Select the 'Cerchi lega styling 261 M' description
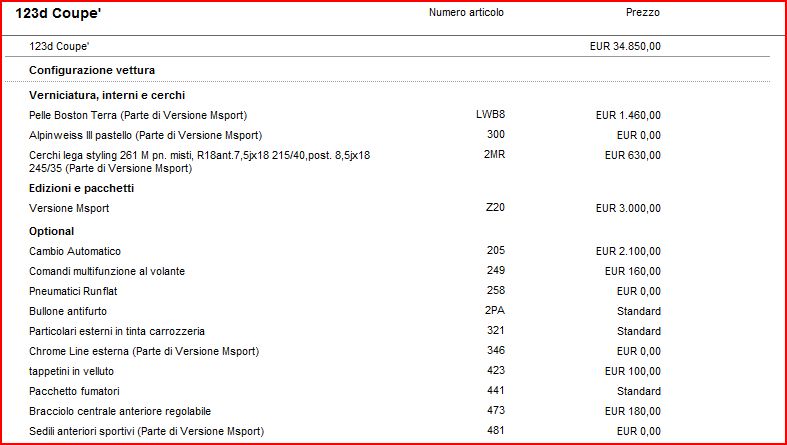The width and height of the screenshot is (787, 445). point(200,162)
